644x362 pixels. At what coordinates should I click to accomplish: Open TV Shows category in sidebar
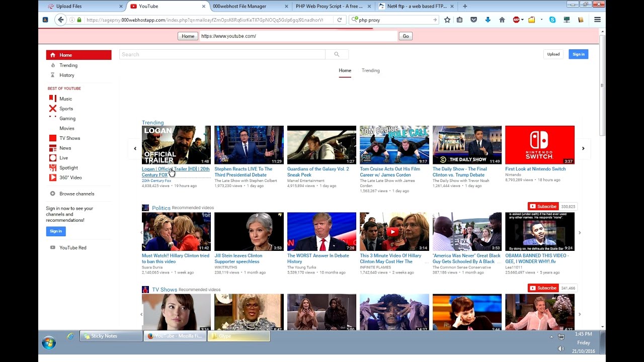tap(70, 138)
